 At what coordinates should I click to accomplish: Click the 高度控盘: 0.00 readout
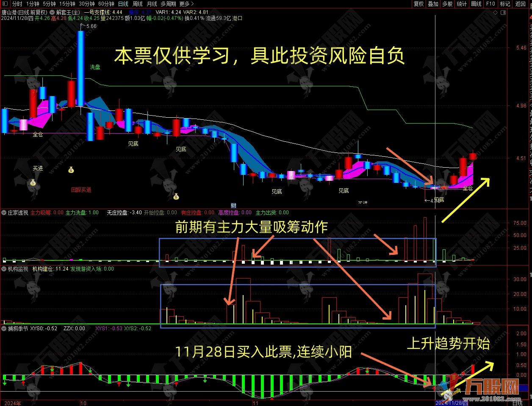[x=235, y=213]
